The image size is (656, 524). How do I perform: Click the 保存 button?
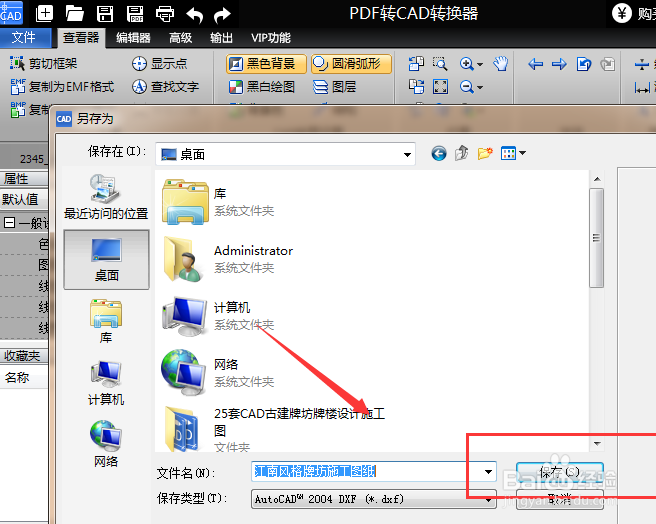coord(560,472)
